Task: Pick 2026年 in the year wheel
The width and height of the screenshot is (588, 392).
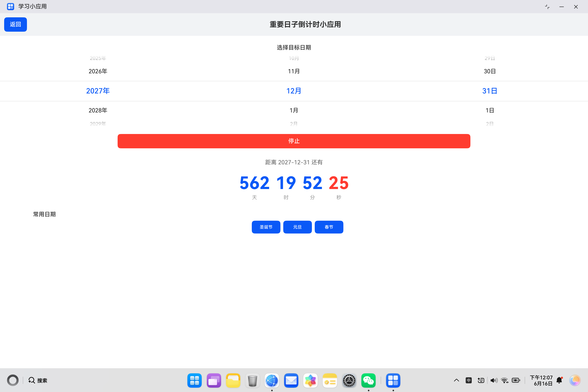Action: pos(98,71)
